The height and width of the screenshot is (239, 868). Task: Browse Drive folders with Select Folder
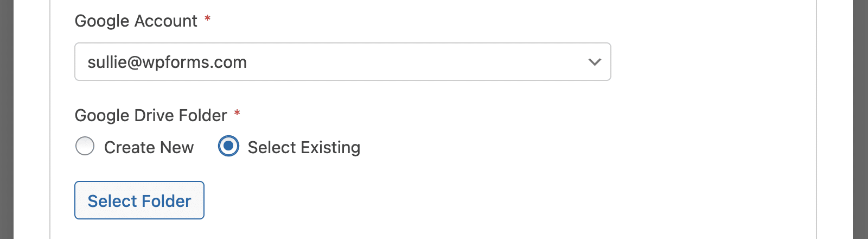pyautogui.click(x=139, y=200)
